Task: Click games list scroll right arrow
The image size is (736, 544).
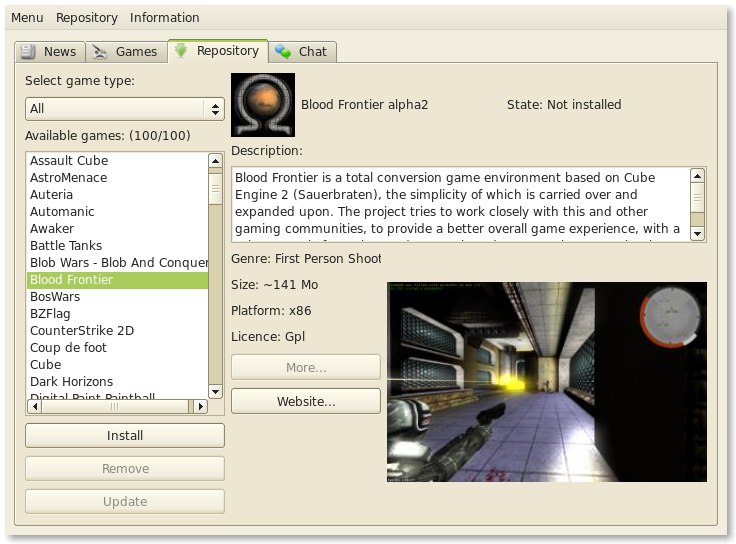Action: pyautogui.click(x=200, y=406)
